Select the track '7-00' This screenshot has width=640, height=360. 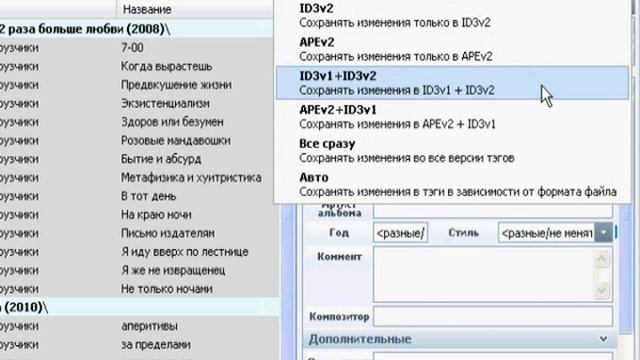tap(132, 48)
